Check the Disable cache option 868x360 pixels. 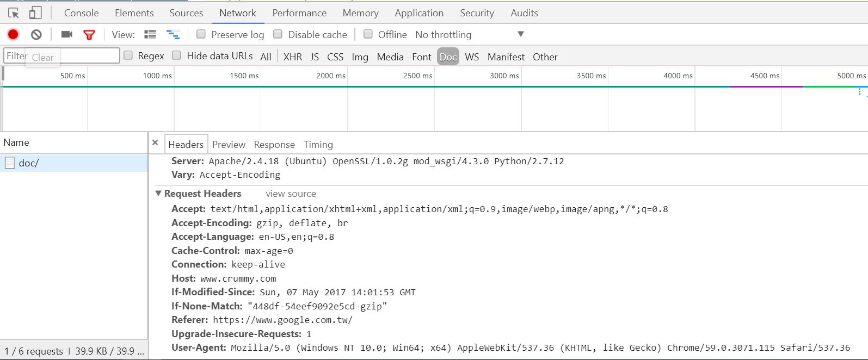coord(278,34)
